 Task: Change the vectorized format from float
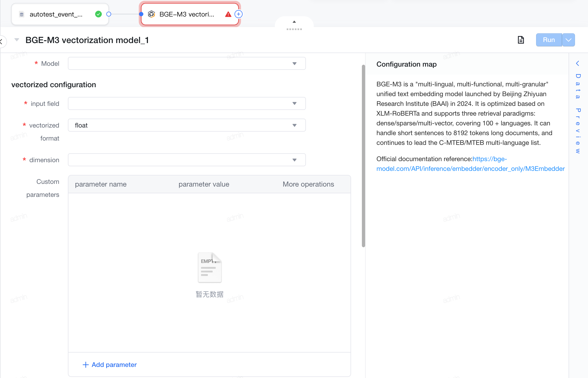[187, 125]
